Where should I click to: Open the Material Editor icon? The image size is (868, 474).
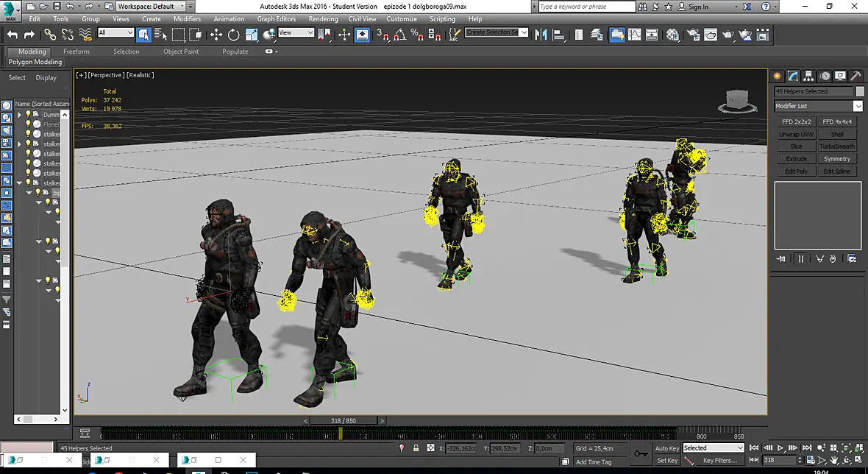(x=672, y=35)
